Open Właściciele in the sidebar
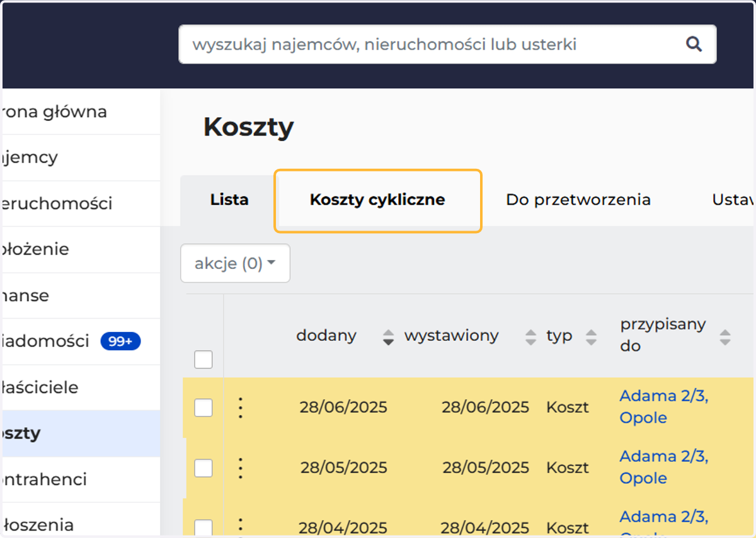 pyautogui.click(x=81, y=387)
